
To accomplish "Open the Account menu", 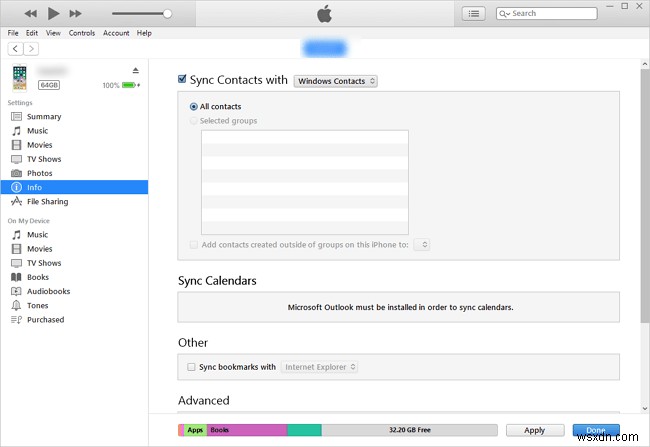I will coord(116,33).
